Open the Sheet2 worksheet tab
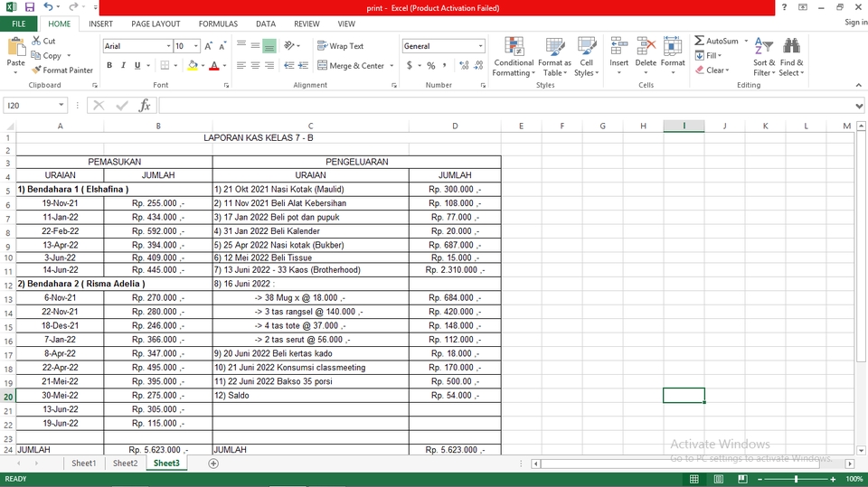868x487 pixels. (x=125, y=464)
